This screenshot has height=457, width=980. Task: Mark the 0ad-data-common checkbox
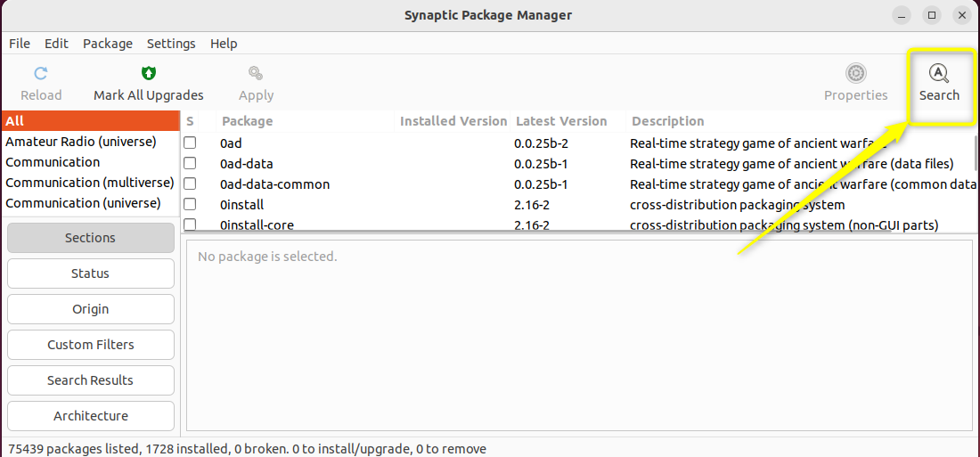pos(190,184)
